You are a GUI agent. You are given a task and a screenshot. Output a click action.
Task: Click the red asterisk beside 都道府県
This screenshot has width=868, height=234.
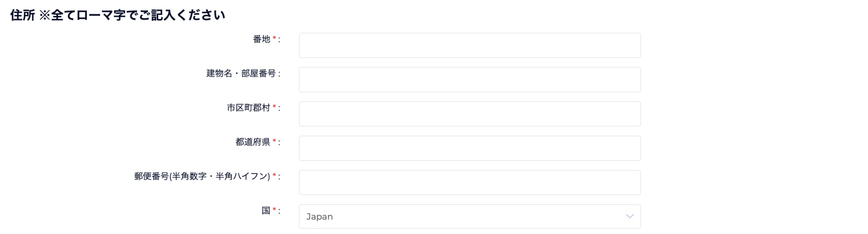274,142
